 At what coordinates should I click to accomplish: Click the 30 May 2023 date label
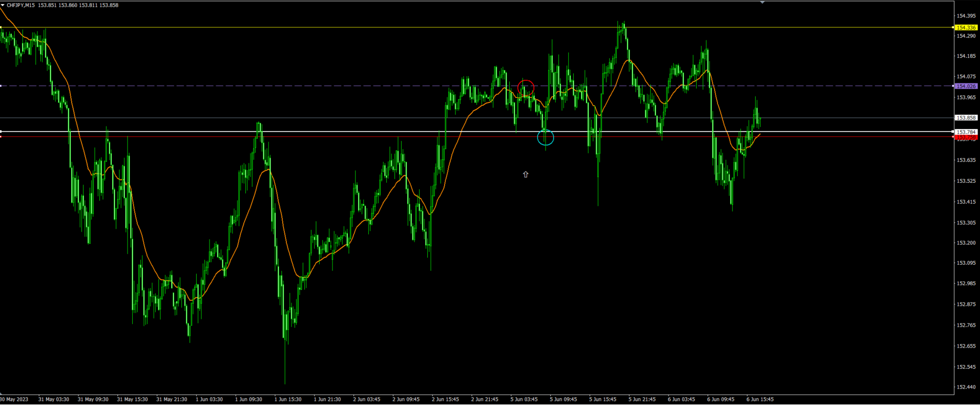(14, 399)
